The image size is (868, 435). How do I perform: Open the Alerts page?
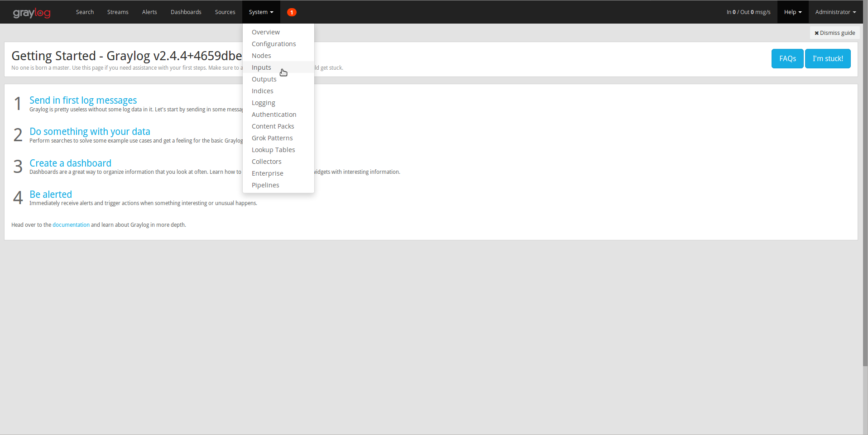click(x=149, y=12)
